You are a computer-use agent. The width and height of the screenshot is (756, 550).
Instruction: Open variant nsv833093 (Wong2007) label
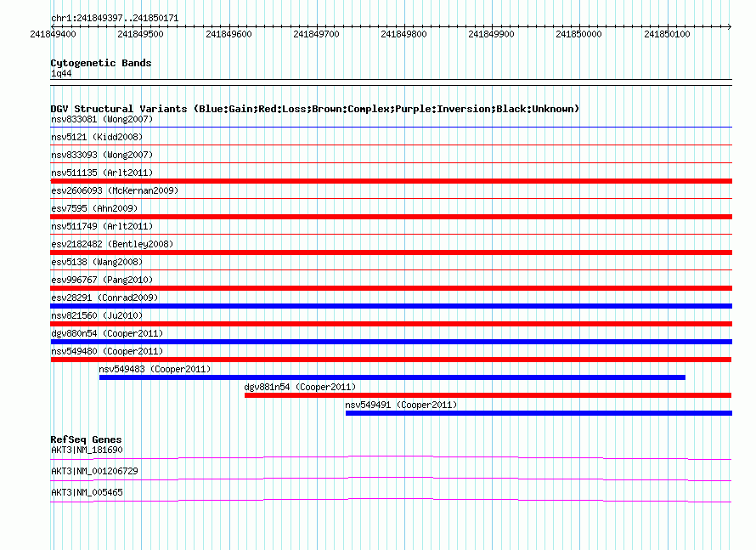[x=102, y=155]
